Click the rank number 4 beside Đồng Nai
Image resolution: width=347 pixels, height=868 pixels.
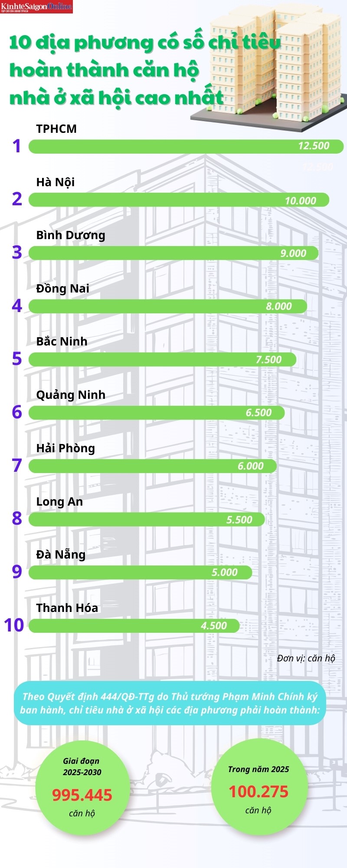click(17, 306)
